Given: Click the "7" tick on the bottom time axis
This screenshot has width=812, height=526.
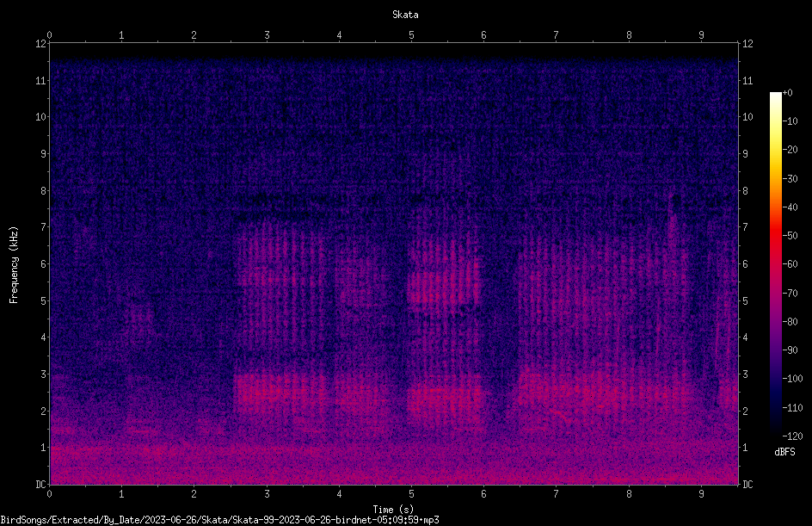Looking at the screenshot, I should [x=557, y=494].
